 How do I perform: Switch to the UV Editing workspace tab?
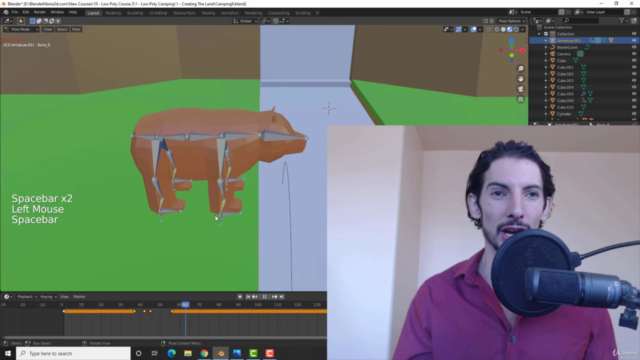coord(158,13)
